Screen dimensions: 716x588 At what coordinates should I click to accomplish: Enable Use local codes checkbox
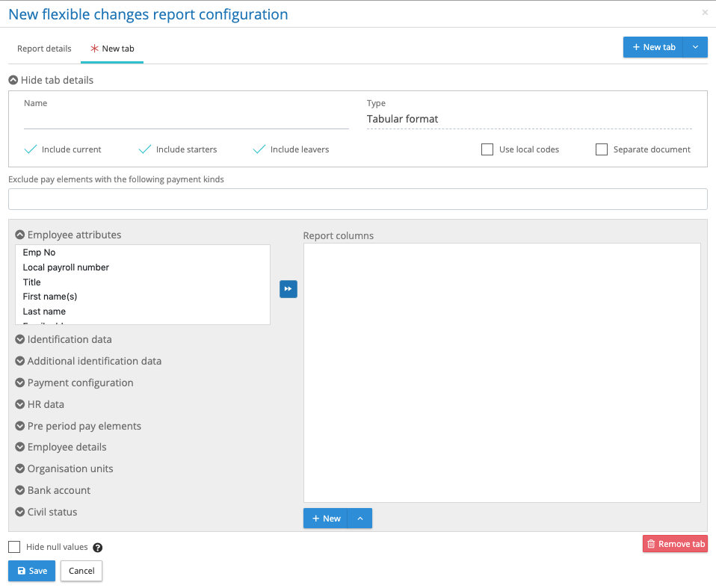click(487, 149)
